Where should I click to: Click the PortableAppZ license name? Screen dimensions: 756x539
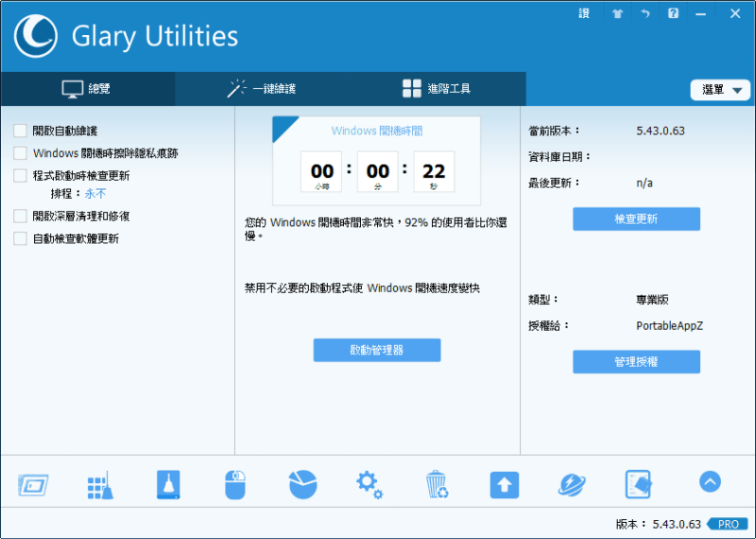[x=670, y=325]
